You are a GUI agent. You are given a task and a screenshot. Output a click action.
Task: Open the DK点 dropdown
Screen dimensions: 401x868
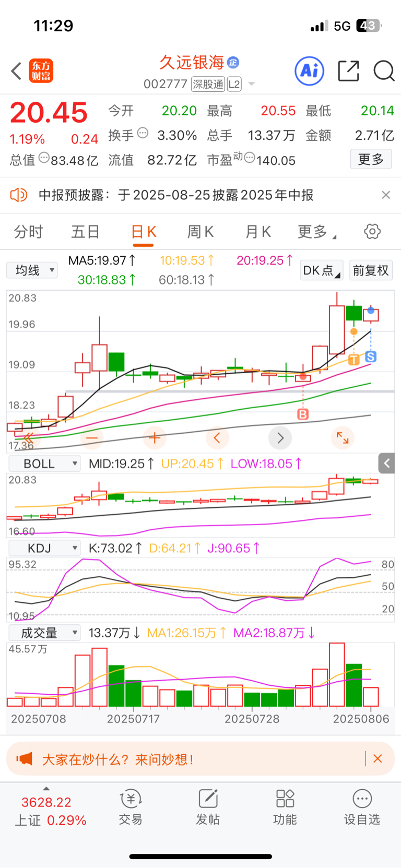click(x=322, y=270)
